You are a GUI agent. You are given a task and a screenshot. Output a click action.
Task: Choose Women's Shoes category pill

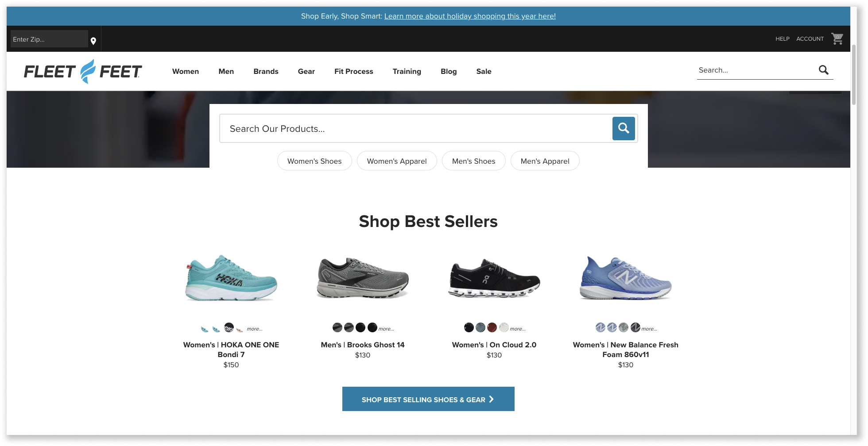pos(314,161)
